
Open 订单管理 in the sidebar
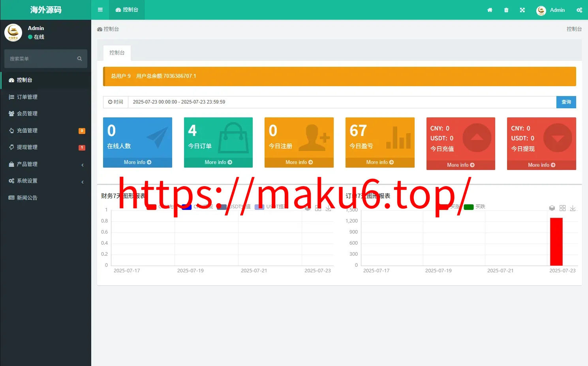click(x=46, y=97)
